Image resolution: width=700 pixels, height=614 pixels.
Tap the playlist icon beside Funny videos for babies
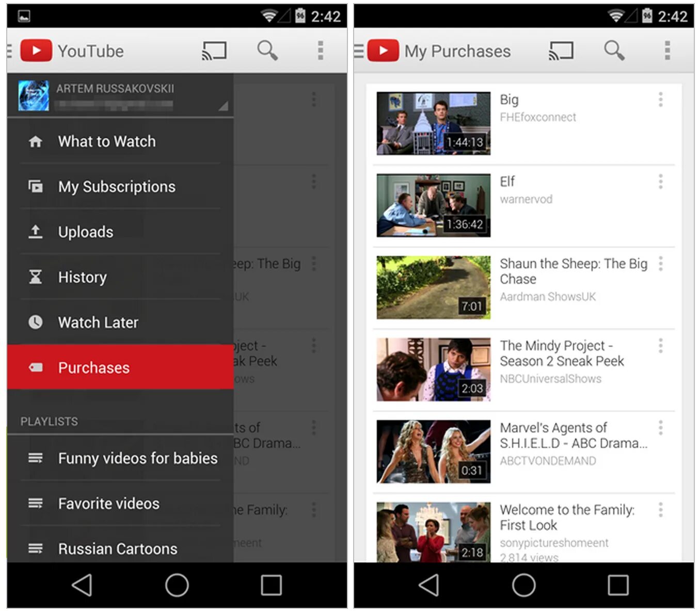[35, 458]
